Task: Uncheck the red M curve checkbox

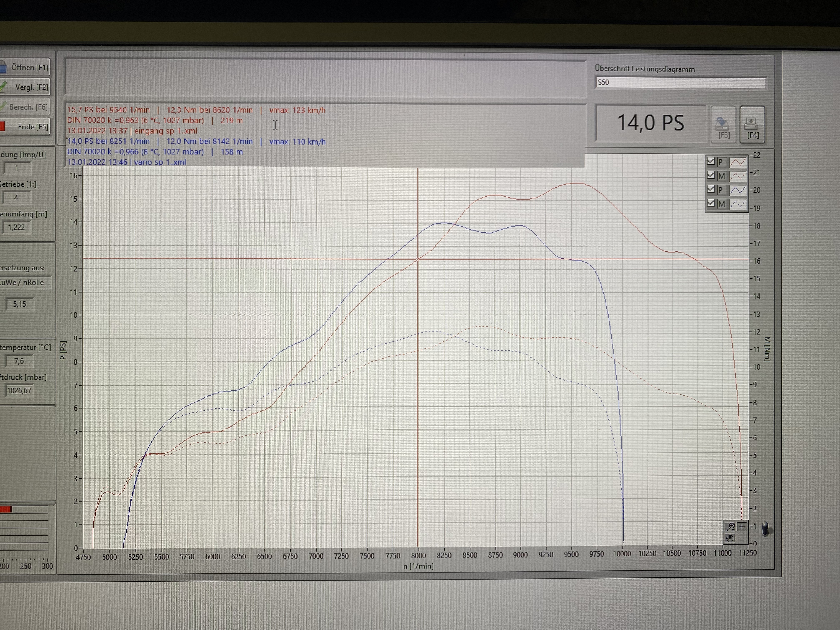Action: click(x=711, y=175)
